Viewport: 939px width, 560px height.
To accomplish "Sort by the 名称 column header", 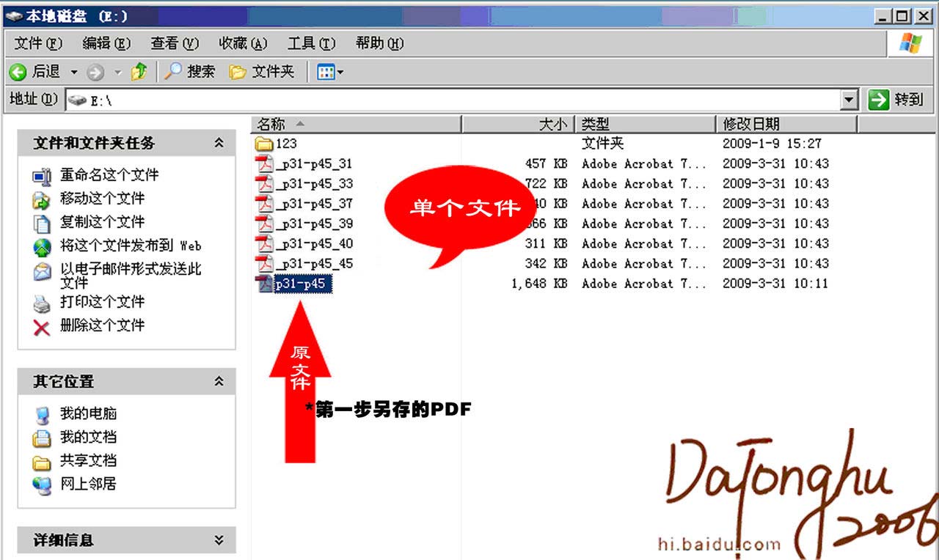I will pyautogui.click(x=356, y=125).
